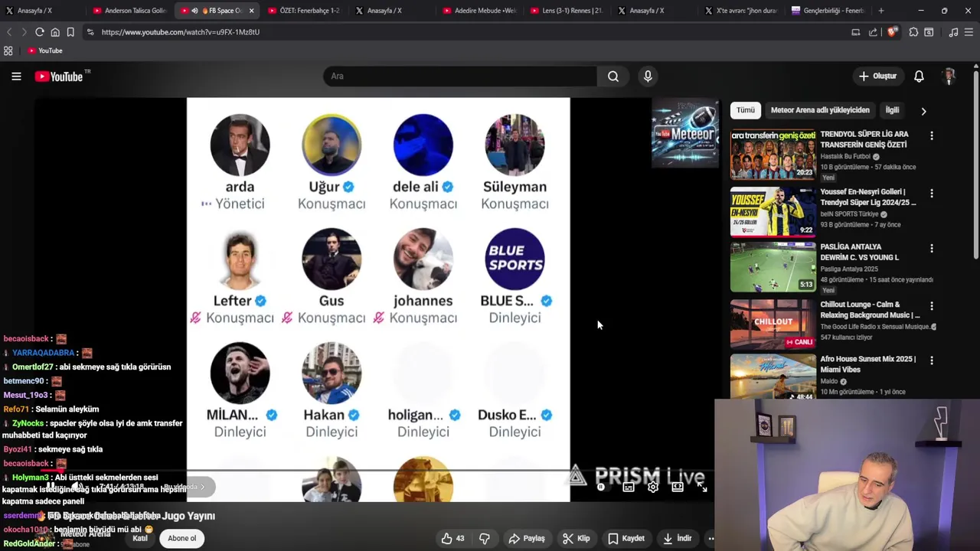Open the ara transferin geniş özeti thumbnail
The image size is (980, 551).
click(x=773, y=154)
